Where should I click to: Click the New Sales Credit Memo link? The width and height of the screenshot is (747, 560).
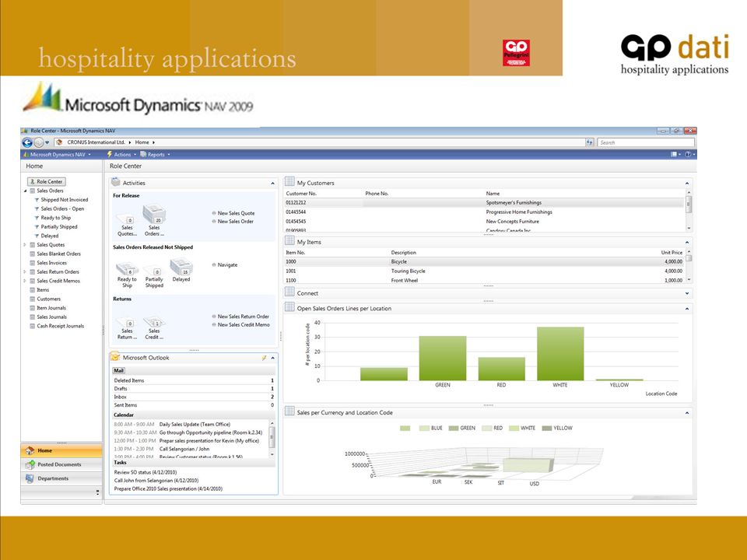coord(244,325)
